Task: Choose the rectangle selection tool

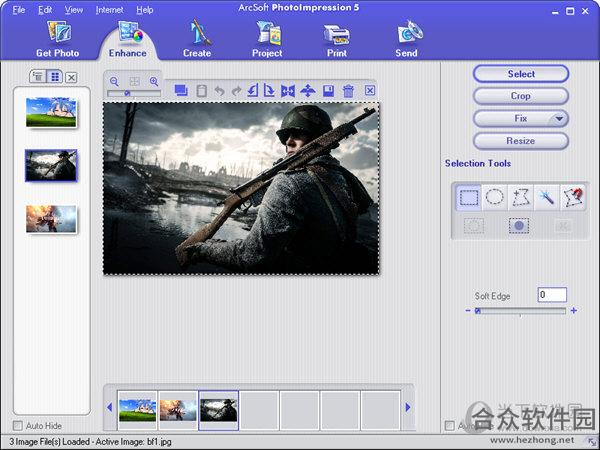Action: point(468,198)
